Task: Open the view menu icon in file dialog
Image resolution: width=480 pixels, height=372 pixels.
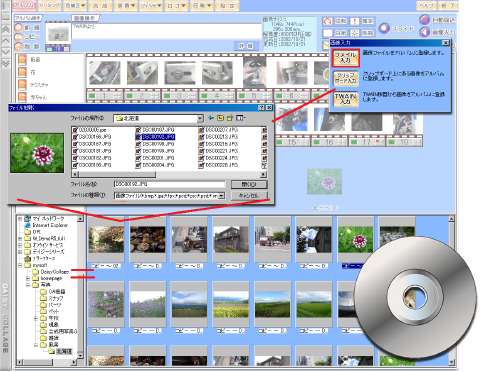Action: 240,118
